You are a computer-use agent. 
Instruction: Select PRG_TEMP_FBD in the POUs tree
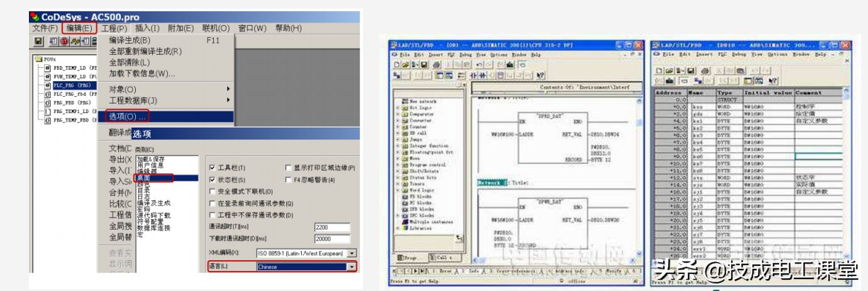76,119
